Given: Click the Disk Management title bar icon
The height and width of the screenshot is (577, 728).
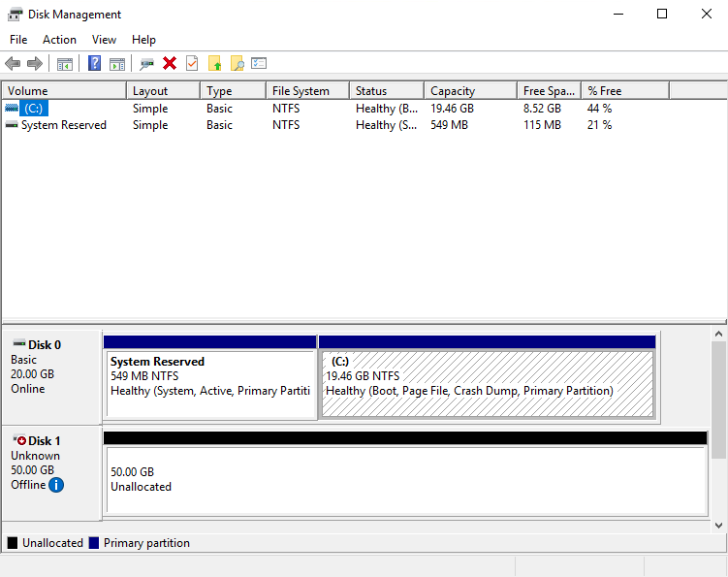Looking at the screenshot, I should coord(15,15).
